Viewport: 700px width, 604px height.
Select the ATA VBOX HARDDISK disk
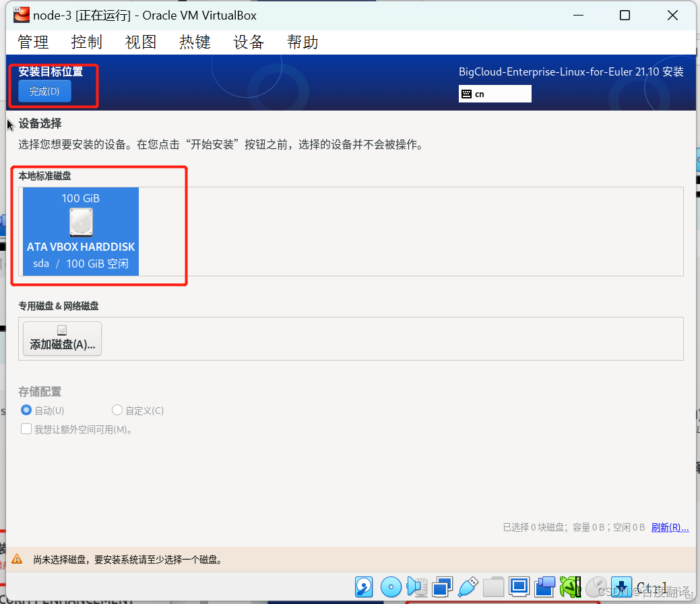click(80, 231)
